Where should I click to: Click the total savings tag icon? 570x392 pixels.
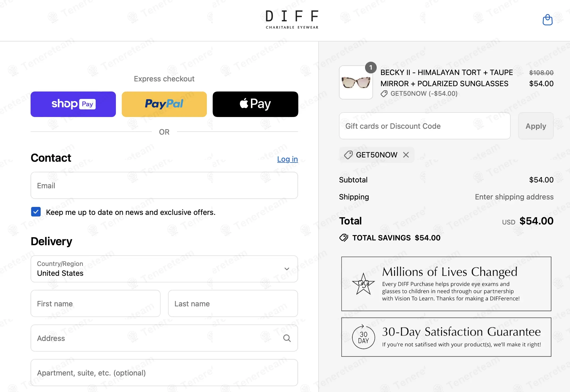click(343, 237)
